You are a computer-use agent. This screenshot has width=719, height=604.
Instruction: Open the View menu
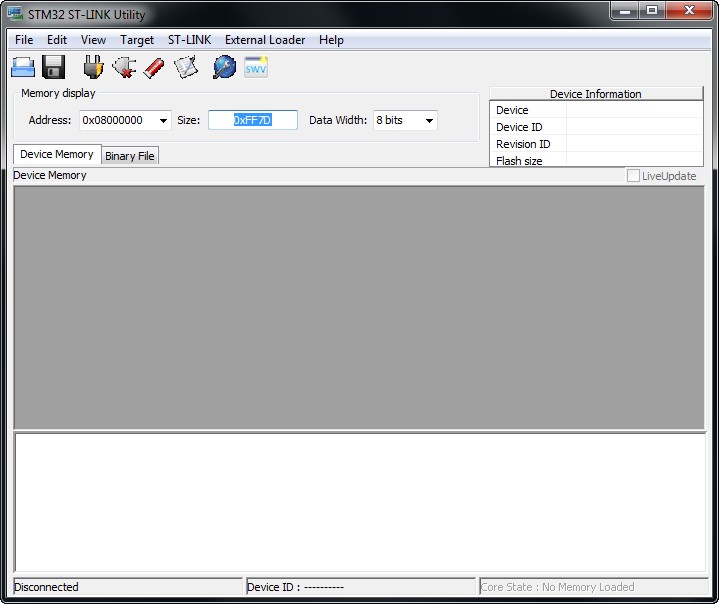[x=94, y=40]
